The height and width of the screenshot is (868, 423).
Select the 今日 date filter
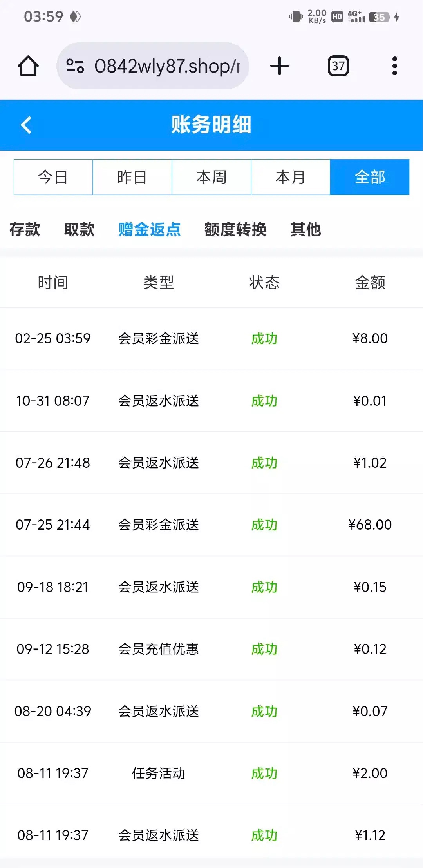pyautogui.click(x=53, y=177)
